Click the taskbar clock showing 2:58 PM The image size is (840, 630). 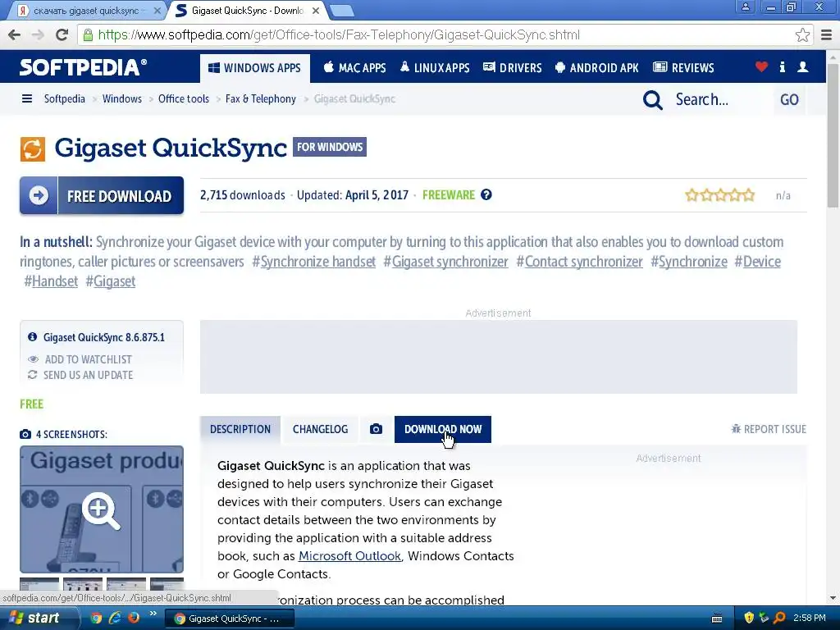tap(809, 618)
